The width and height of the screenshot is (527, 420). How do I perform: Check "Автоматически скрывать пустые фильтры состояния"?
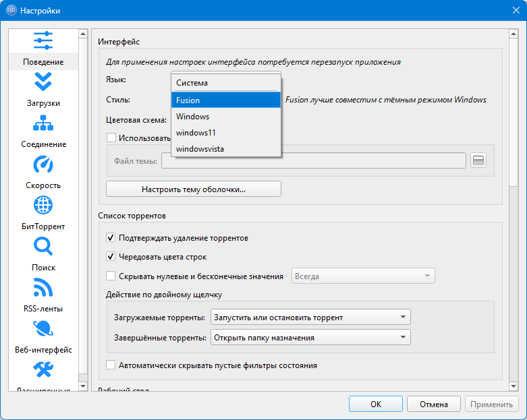(111, 365)
